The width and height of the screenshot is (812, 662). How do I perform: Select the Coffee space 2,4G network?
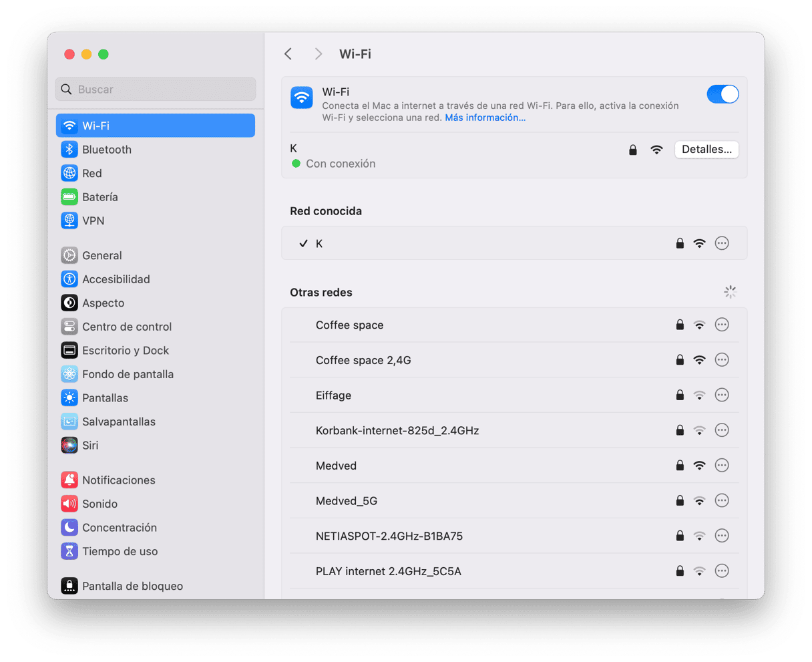514,360
